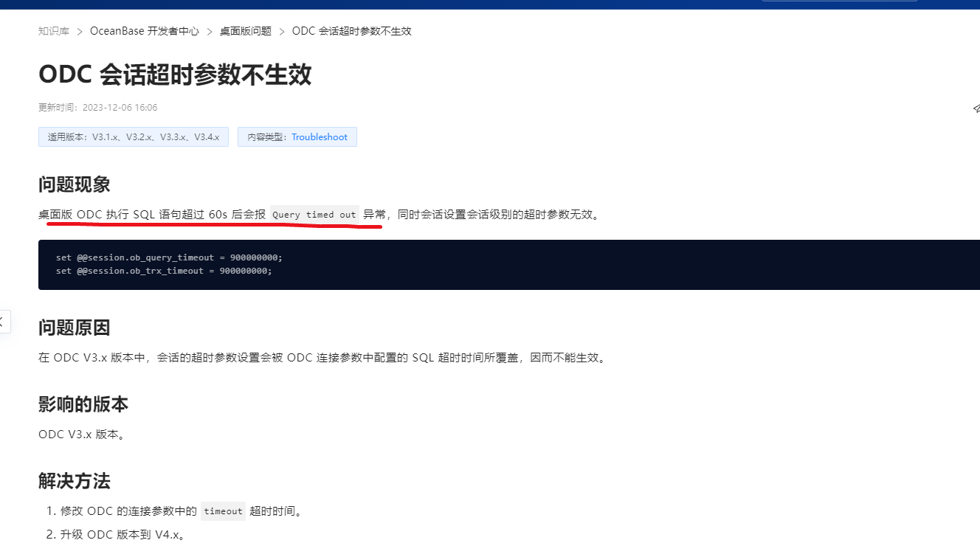Open the 桌面版问题 breadcrumb
The width and height of the screenshot is (980, 557).
coord(246,31)
